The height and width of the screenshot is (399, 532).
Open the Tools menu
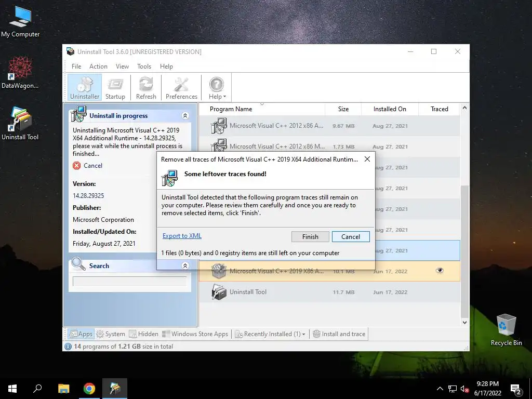pos(144,66)
